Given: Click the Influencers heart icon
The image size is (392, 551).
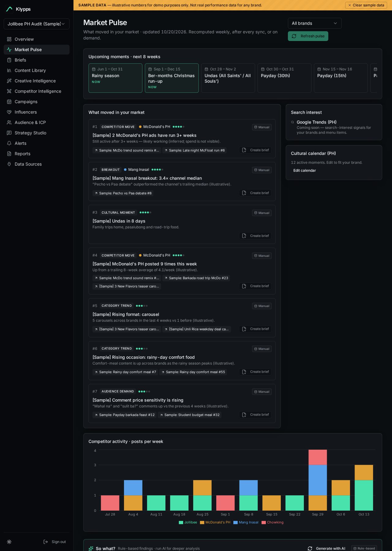Looking at the screenshot, I should click(x=9, y=112).
